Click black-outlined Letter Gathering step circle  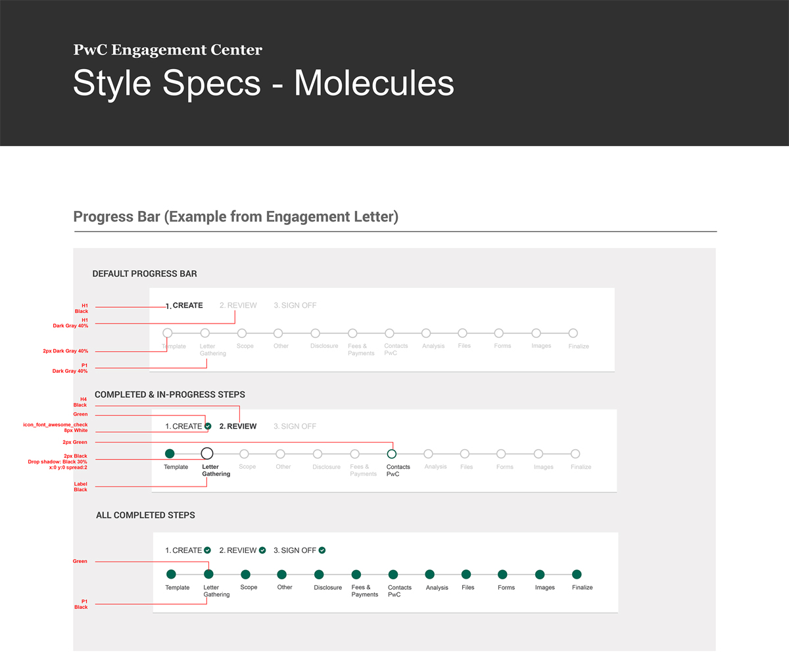[207, 454]
